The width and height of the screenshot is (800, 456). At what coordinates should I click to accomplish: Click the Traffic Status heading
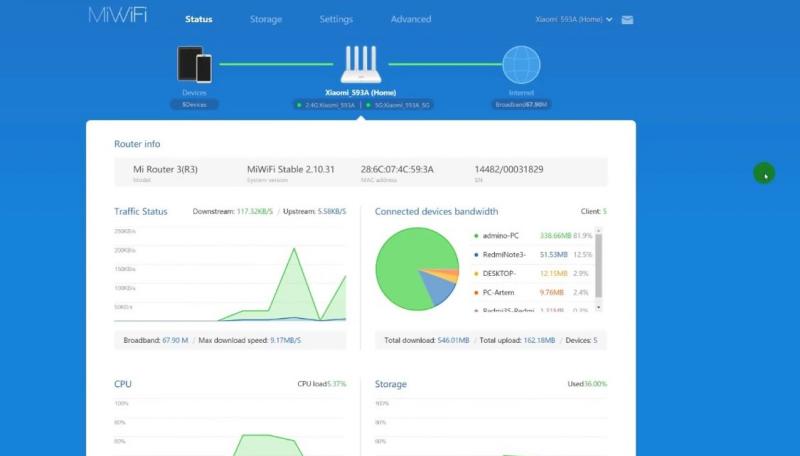[141, 211]
